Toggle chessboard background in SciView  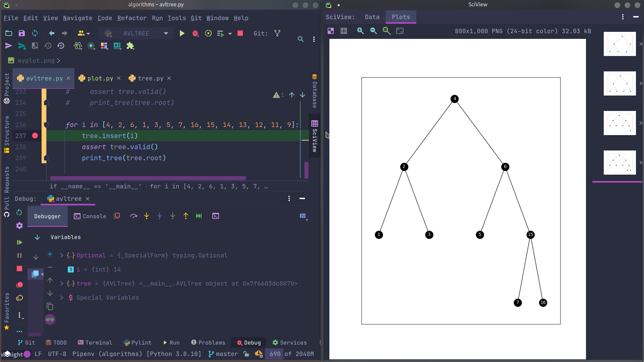point(331,31)
